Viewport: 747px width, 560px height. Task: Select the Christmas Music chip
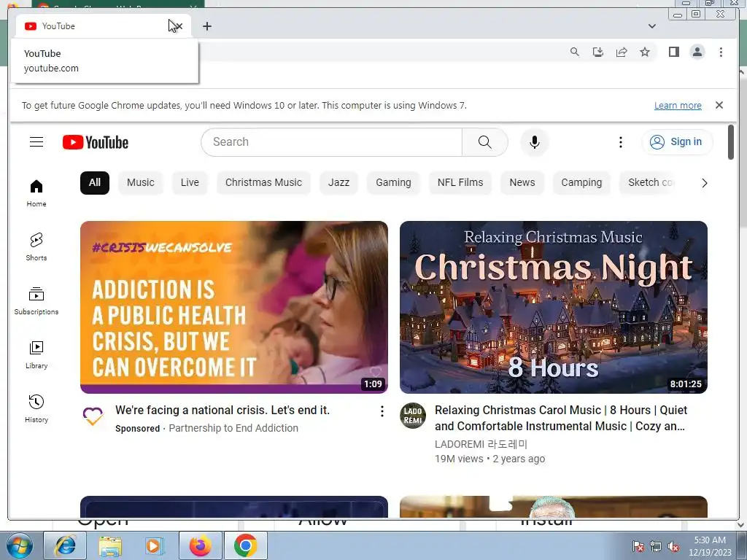[x=263, y=183]
